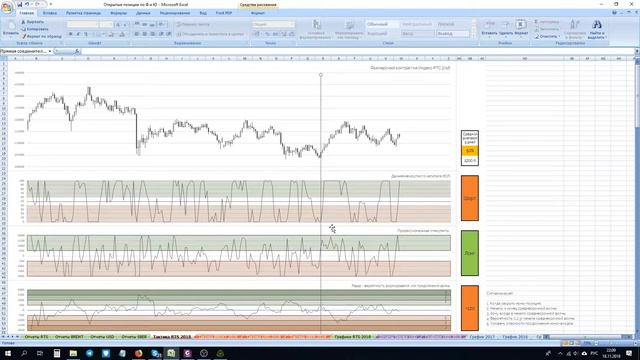Viewport: 640px width, 360px height.
Task: Choose the fill color bucket icon
Action: click(111, 34)
